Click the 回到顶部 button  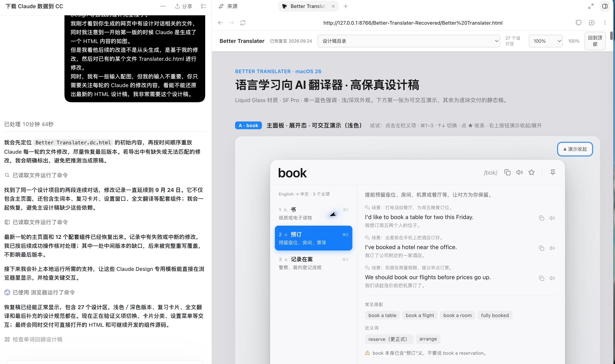(595, 41)
